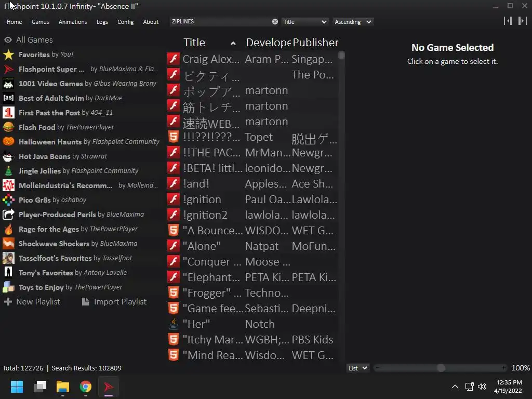Open the About page
Screen dimensions: 532x399
(151, 22)
